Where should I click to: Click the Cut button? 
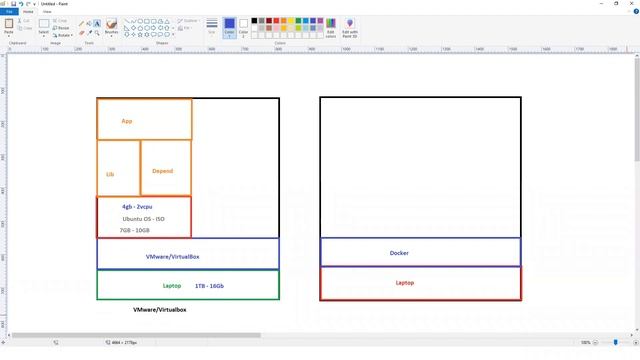24,20
